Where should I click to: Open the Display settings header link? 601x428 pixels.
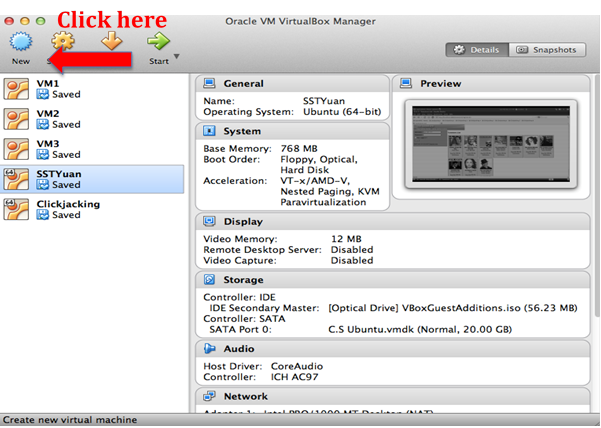(243, 221)
